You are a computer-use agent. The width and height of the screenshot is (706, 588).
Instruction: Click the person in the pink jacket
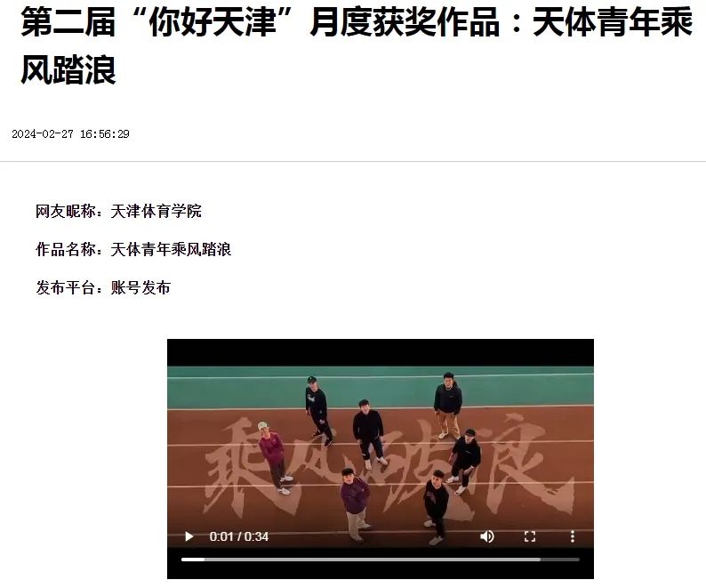point(273,455)
